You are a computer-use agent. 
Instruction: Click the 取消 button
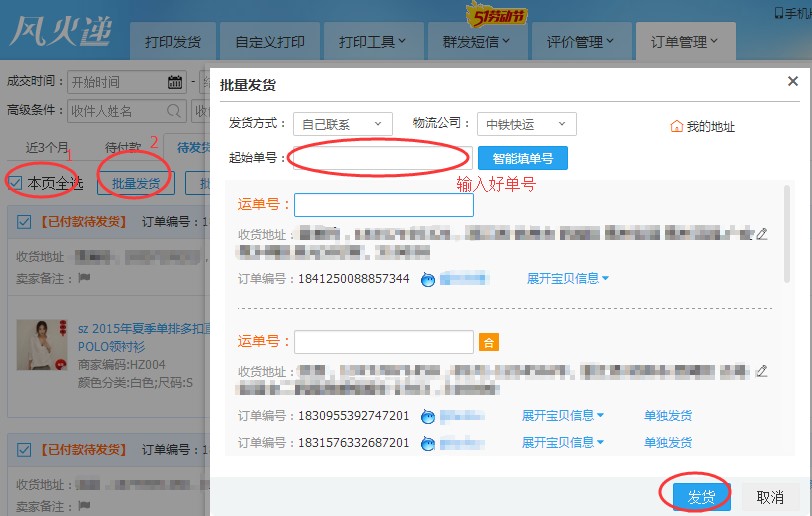[770, 497]
